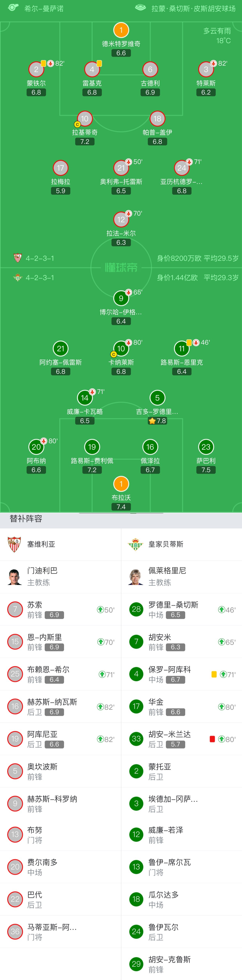Open 皇家贝蒂斯 team crest in substitutes
Viewport: 242px width, 980px height.
click(x=136, y=544)
